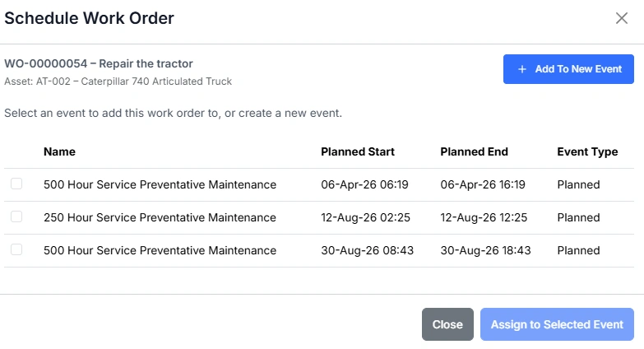644x349 pixels.
Task: Select the 250 Hour Service Preventative Maintenance row
Action: (x=160, y=217)
